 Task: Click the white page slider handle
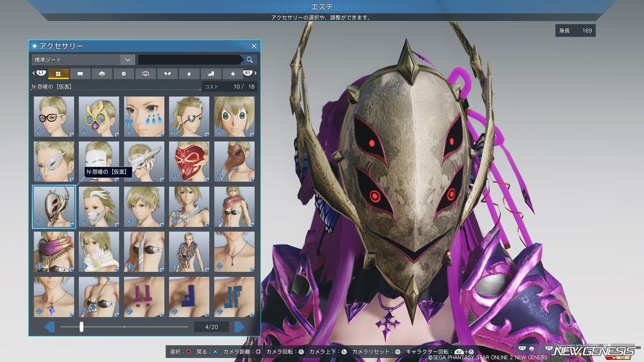82,327
